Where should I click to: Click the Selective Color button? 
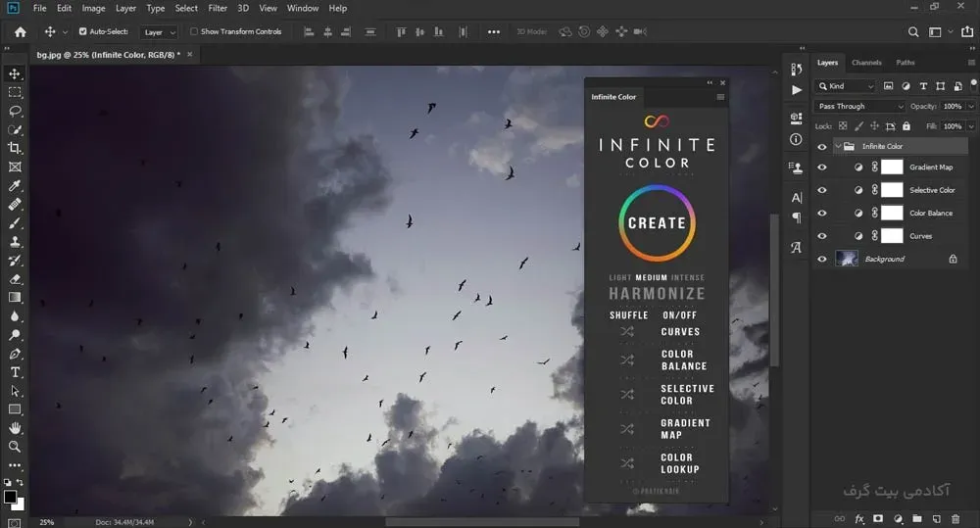687,394
